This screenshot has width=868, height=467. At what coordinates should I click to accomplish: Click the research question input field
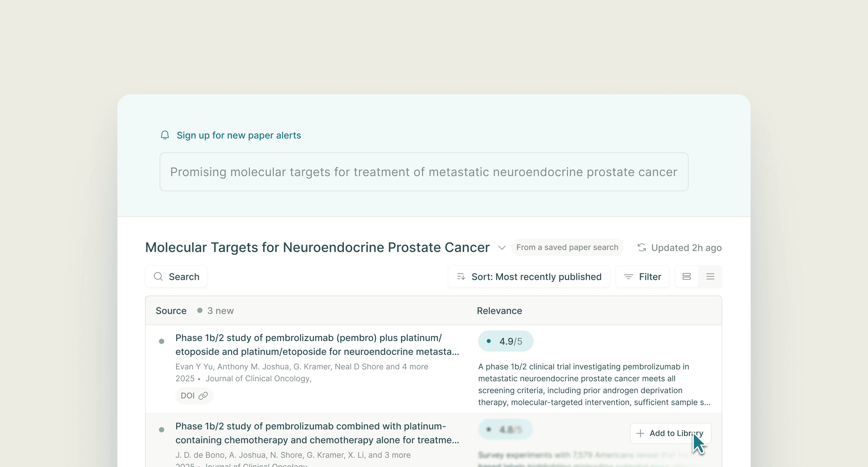(423, 172)
